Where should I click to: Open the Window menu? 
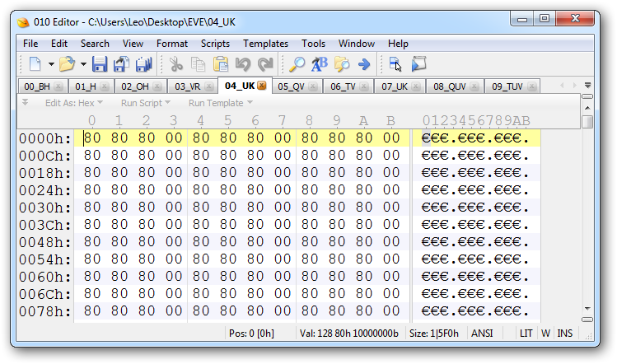tap(357, 44)
